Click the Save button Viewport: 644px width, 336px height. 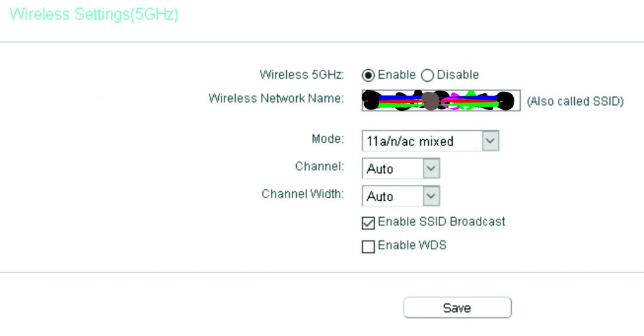(x=458, y=308)
